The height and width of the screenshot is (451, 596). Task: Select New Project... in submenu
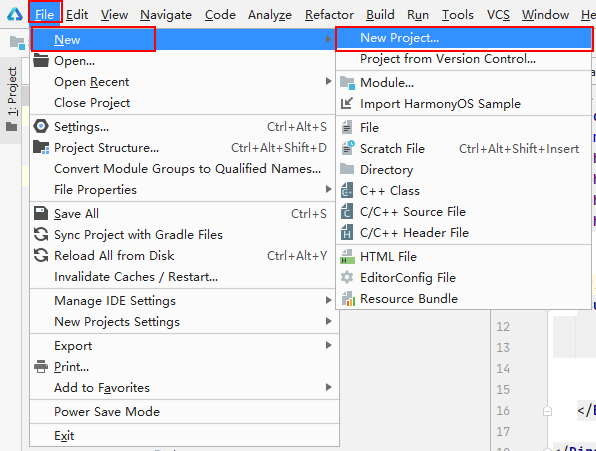(464, 38)
